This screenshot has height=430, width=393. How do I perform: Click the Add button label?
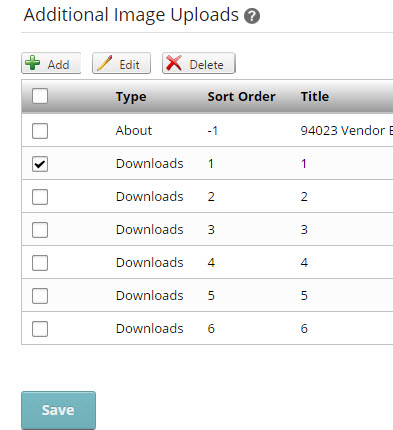[x=58, y=65]
